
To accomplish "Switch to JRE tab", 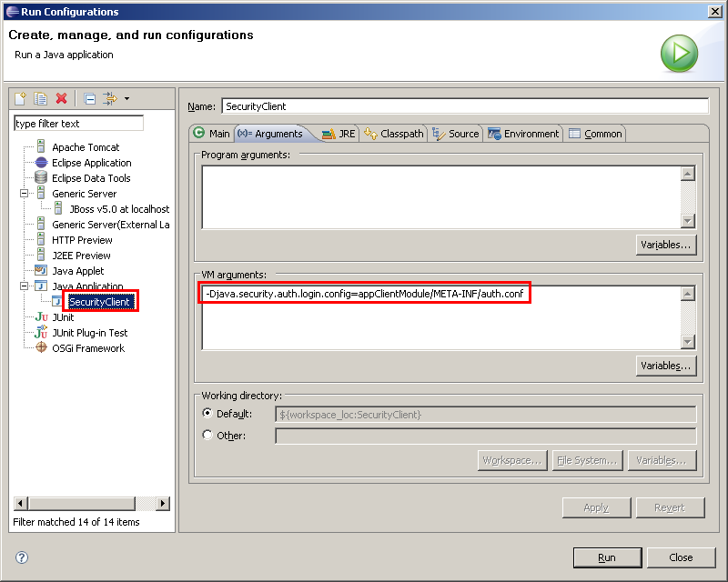I will 339,133.
